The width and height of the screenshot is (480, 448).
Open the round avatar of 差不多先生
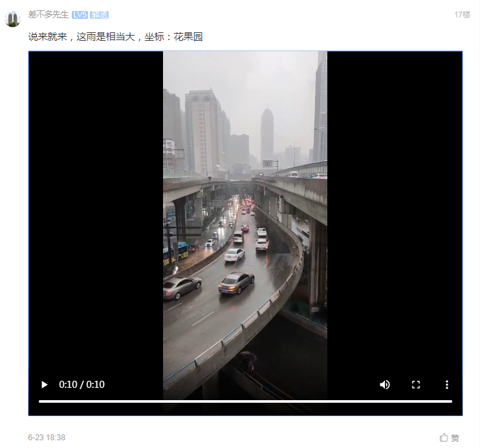tap(12, 19)
